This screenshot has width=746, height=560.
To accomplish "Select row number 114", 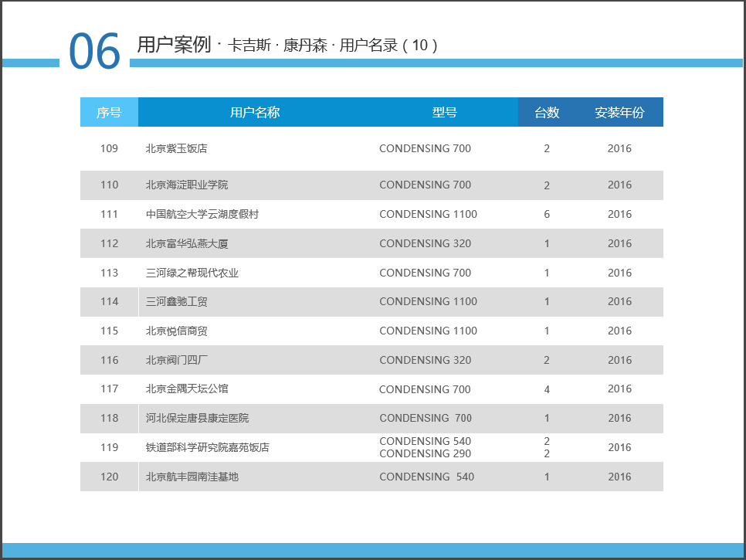I will click(109, 301).
